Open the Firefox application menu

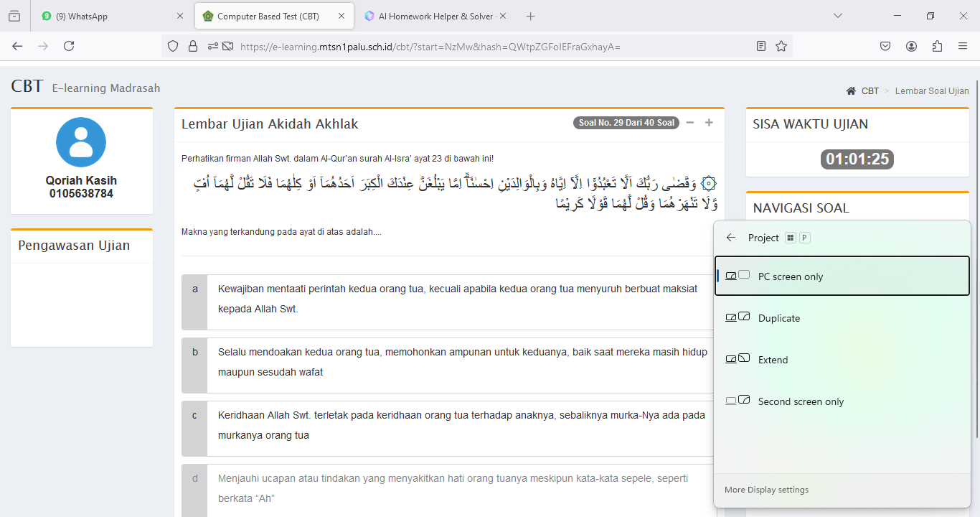coord(963,46)
